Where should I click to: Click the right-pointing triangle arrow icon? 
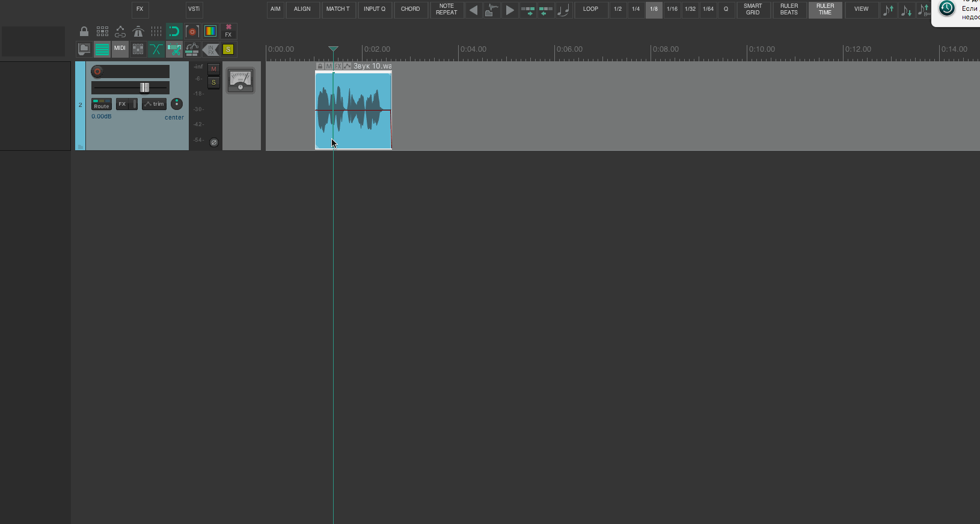click(x=510, y=10)
